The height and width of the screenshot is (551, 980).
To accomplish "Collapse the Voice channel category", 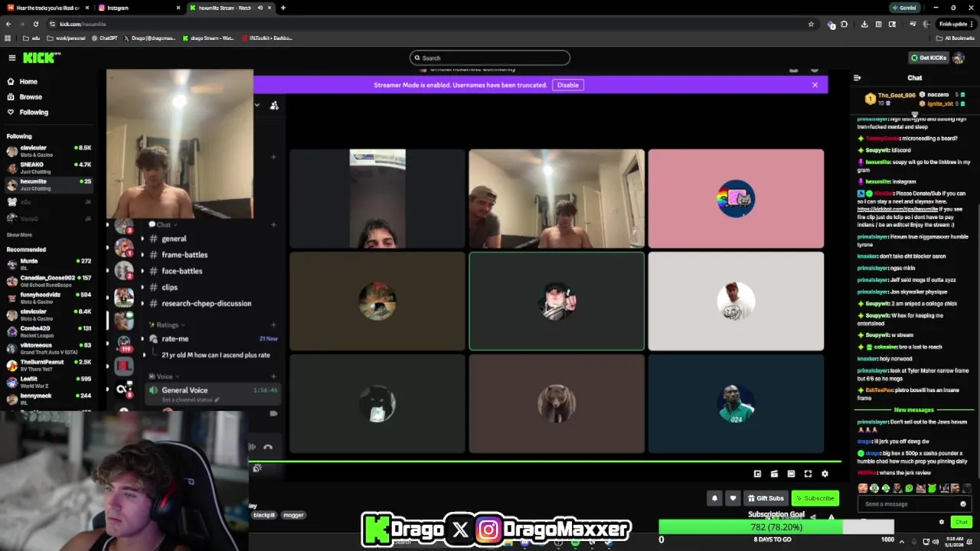I will click(x=164, y=377).
